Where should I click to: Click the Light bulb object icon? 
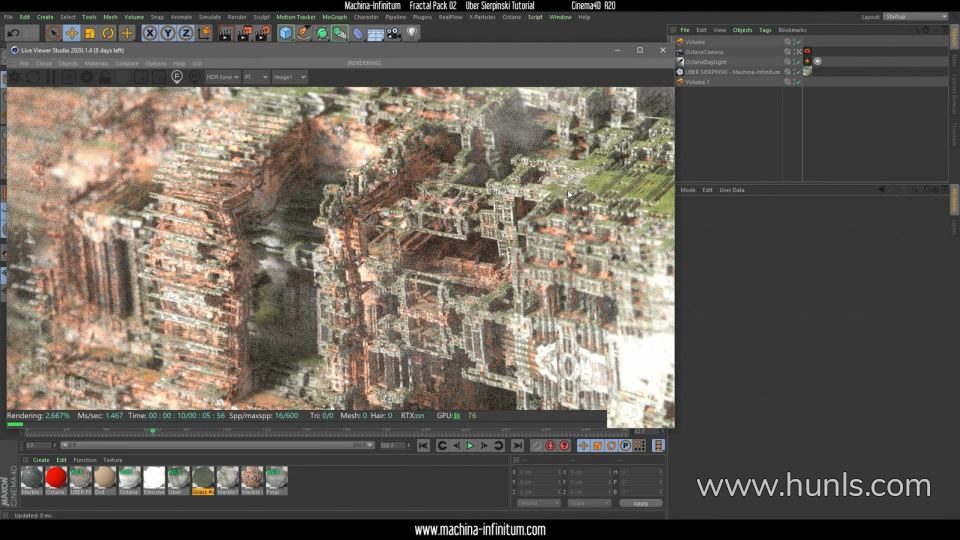pyautogui.click(x=411, y=33)
